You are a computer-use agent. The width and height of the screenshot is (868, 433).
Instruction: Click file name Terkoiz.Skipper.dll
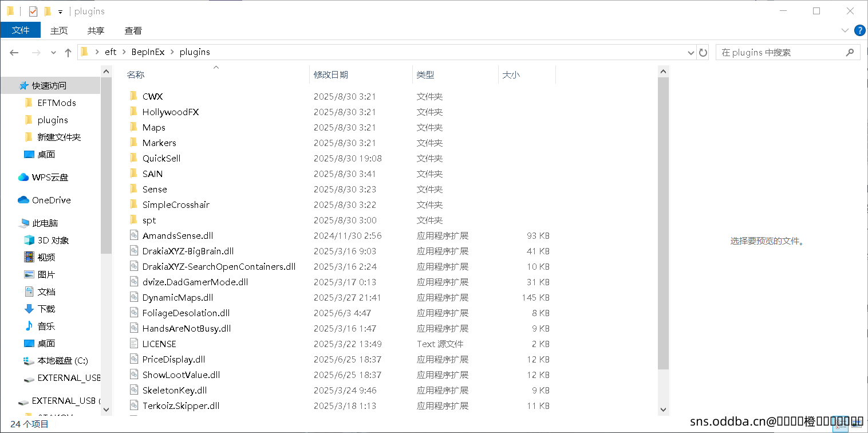181,406
